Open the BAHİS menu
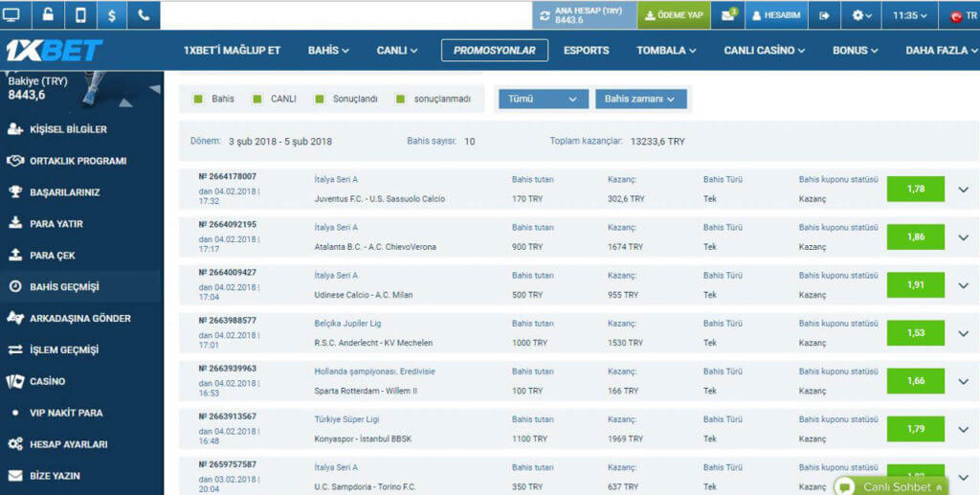 click(x=328, y=51)
